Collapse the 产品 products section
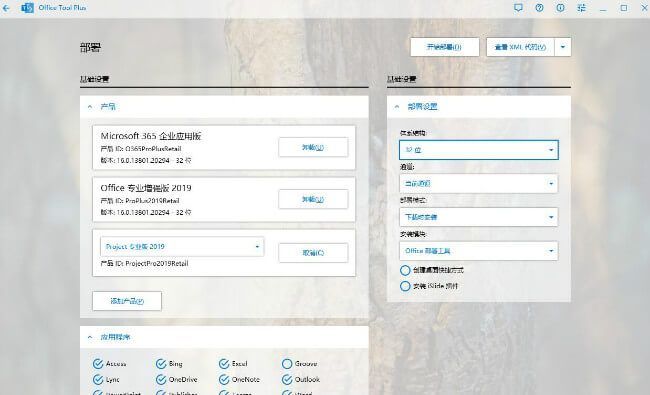The height and width of the screenshot is (395, 650). [90, 107]
